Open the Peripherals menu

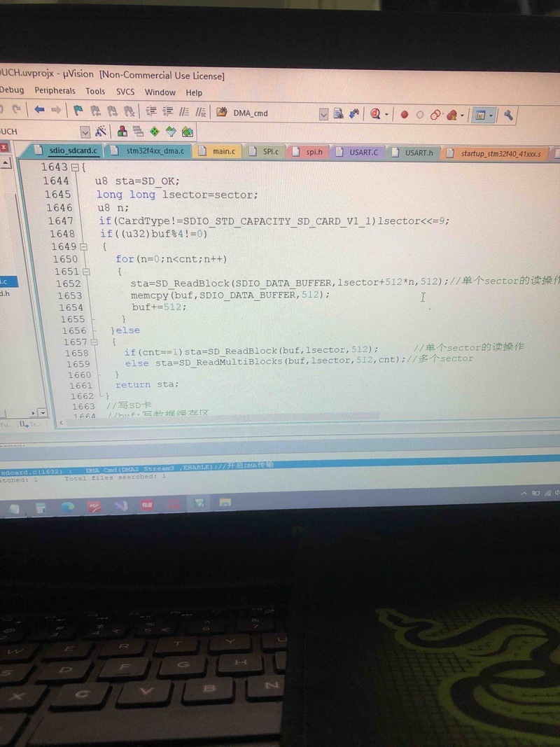[x=55, y=90]
